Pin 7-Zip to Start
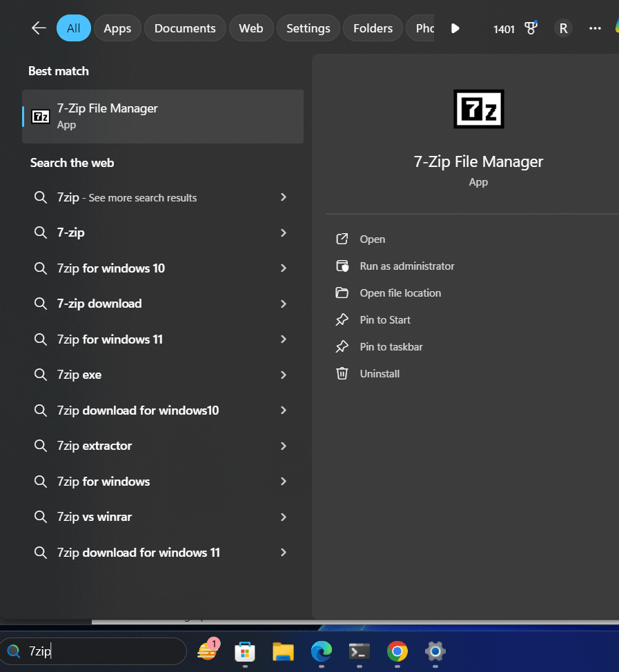Image resolution: width=619 pixels, height=672 pixels. point(384,319)
